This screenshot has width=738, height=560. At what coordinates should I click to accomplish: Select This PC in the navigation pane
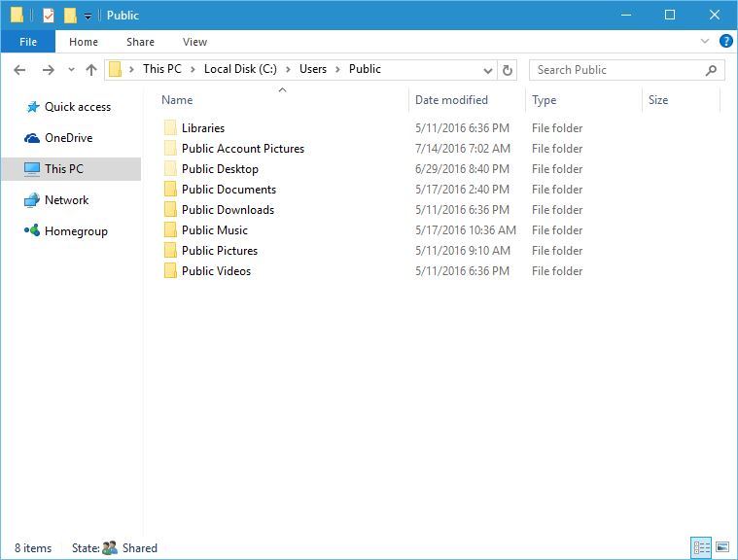(71, 169)
